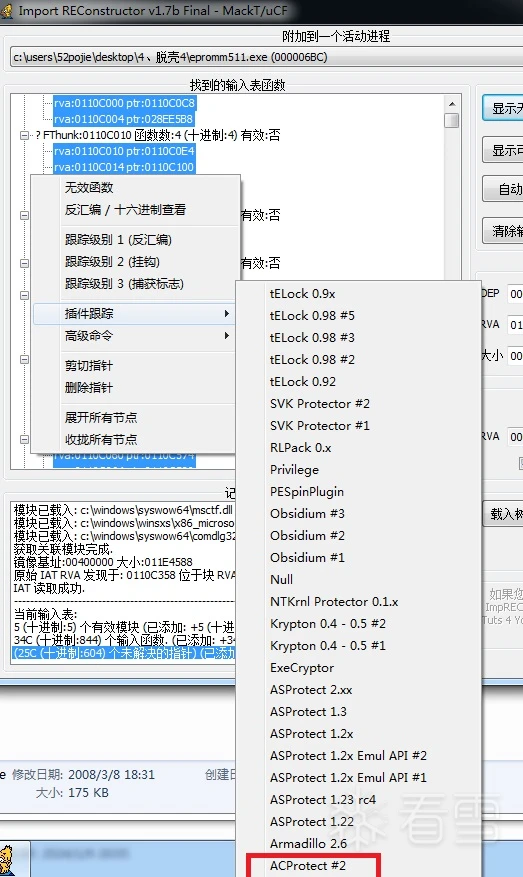Click the 清除 button on the right
This screenshot has height=877, width=523.
tap(503, 231)
